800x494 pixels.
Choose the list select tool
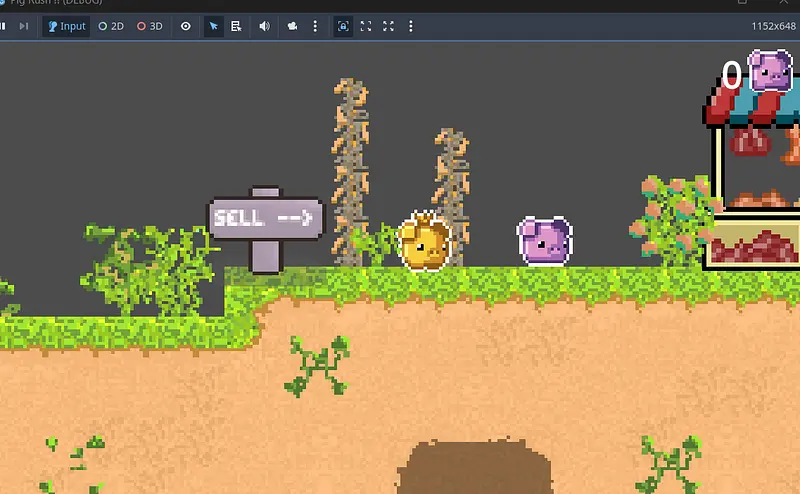tap(236, 26)
